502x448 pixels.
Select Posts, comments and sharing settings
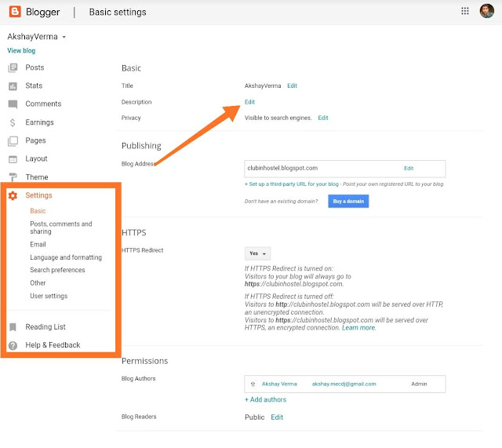(60, 228)
